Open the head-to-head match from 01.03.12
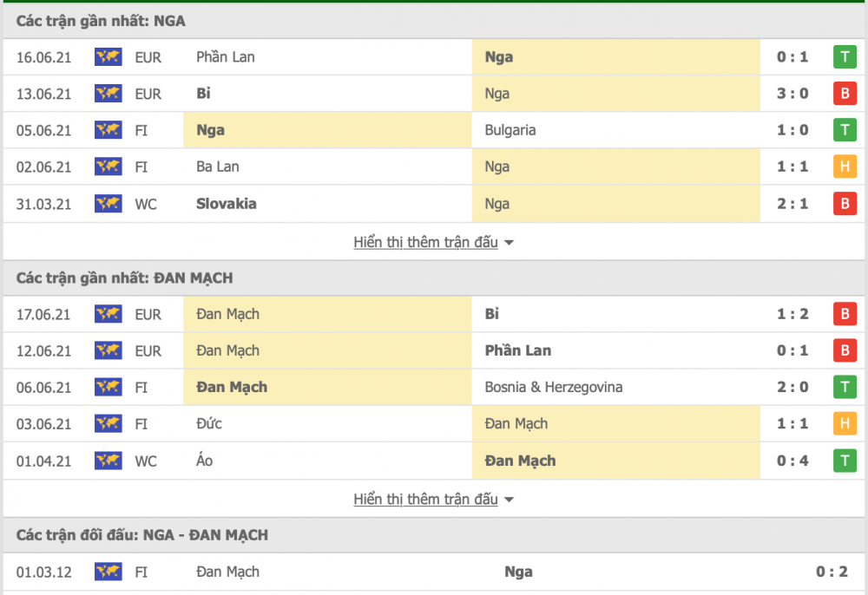Image resolution: width=868 pixels, height=595 pixels. tap(434, 572)
